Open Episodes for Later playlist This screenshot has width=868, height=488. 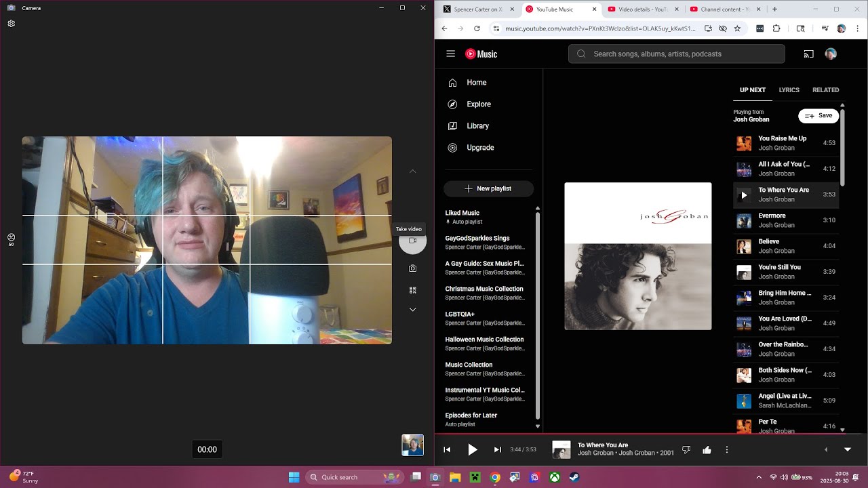click(x=486, y=420)
